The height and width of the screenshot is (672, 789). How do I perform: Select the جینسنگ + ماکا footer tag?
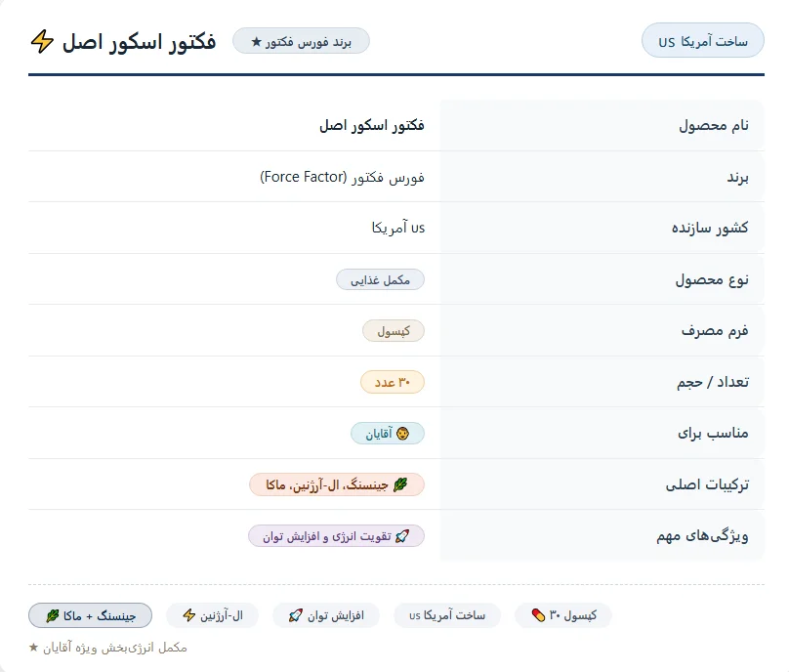click(90, 615)
